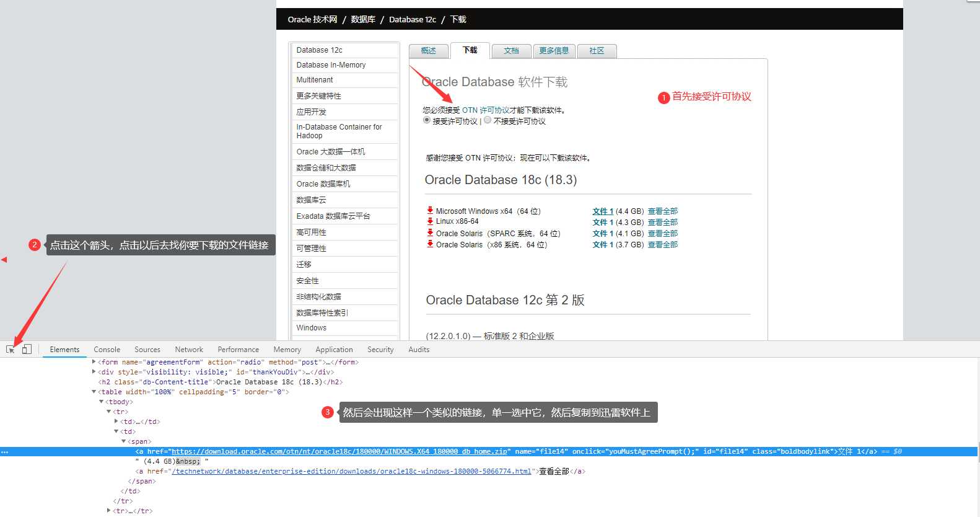Click 查看全部 next to the 3.7 GB file

click(x=663, y=245)
